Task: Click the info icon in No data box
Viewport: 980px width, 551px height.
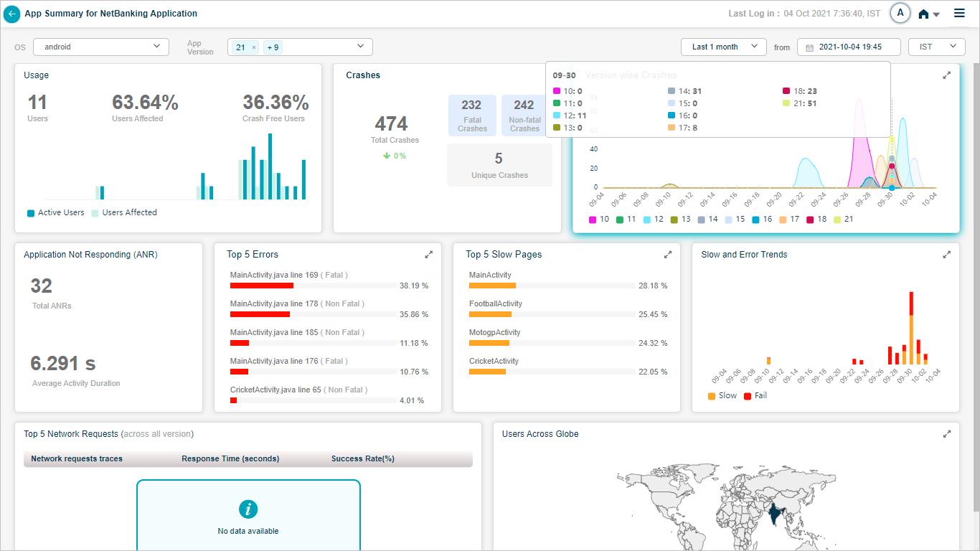Action: tap(248, 509)
